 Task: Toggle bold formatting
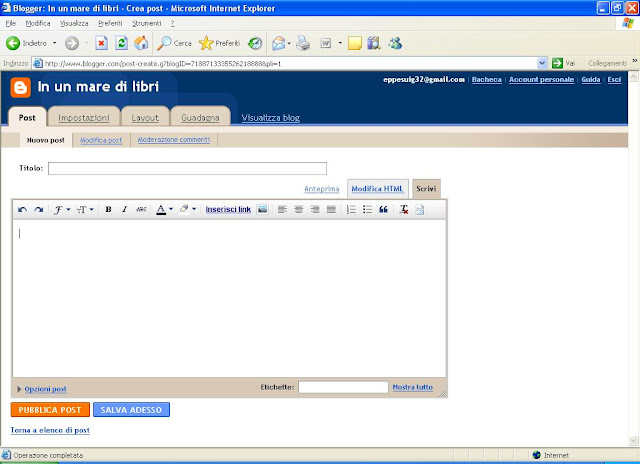[x=108, y=209]
